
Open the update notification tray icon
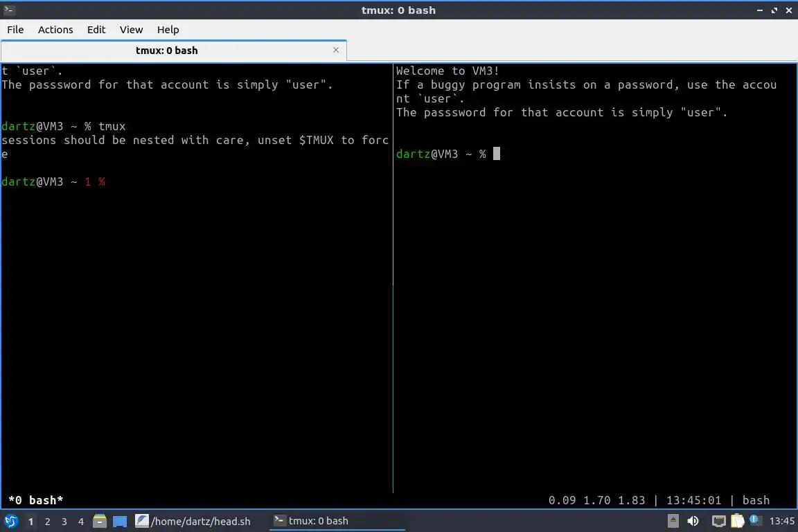[755, 520]
